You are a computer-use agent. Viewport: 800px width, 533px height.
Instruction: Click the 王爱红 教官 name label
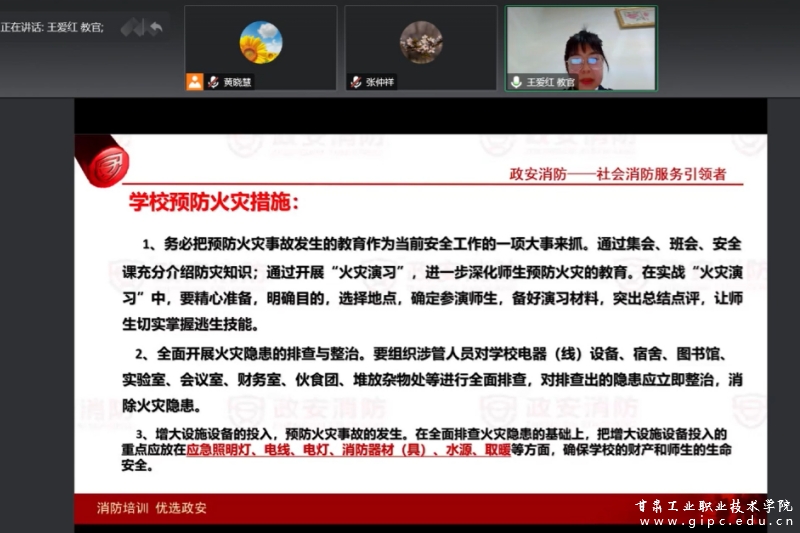point(551,82)
